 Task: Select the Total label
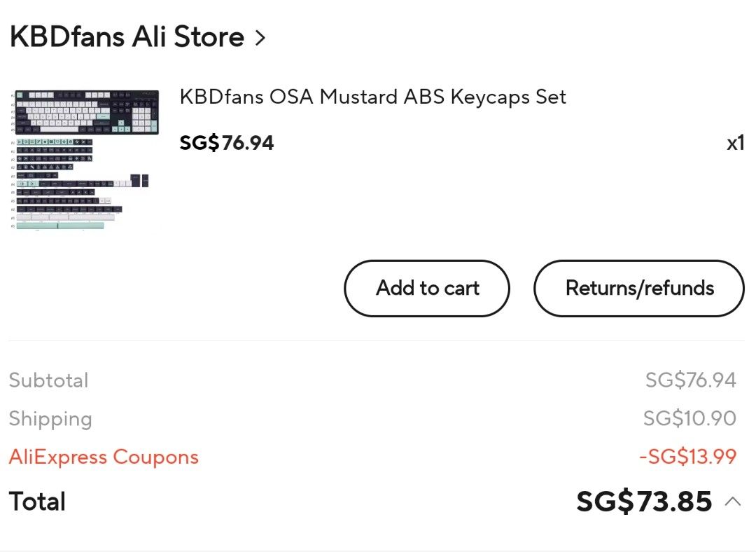click(x=36, y=501)
